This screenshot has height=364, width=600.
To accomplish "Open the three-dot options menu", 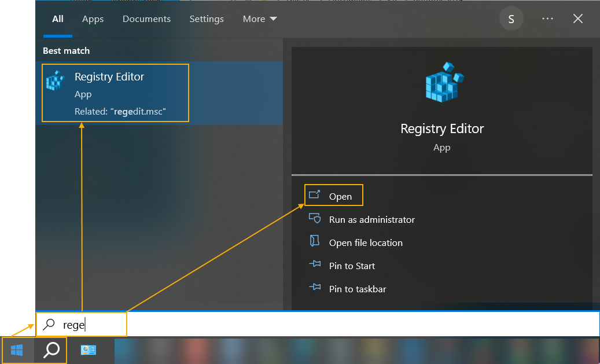I will click(x=547, y=19).
